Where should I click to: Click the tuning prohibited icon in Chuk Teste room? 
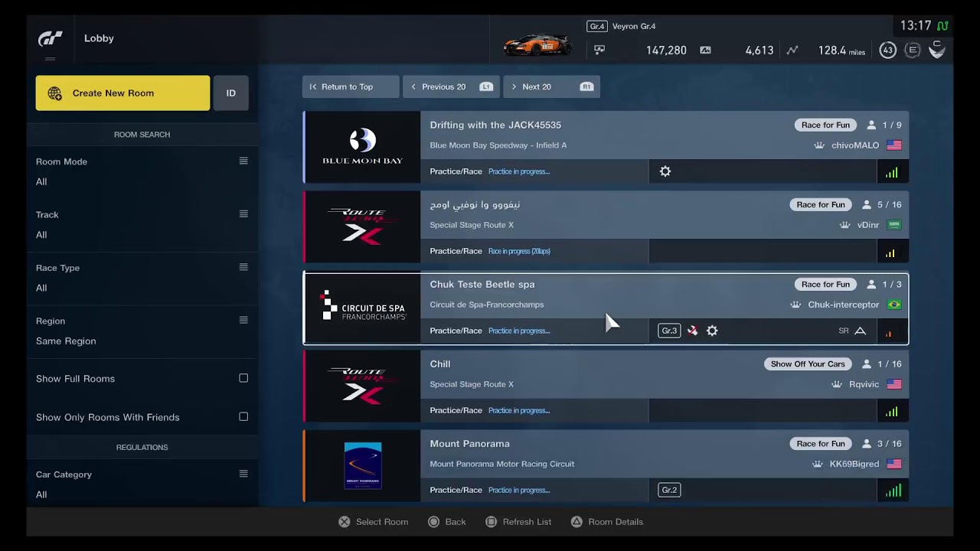(692, 331)
